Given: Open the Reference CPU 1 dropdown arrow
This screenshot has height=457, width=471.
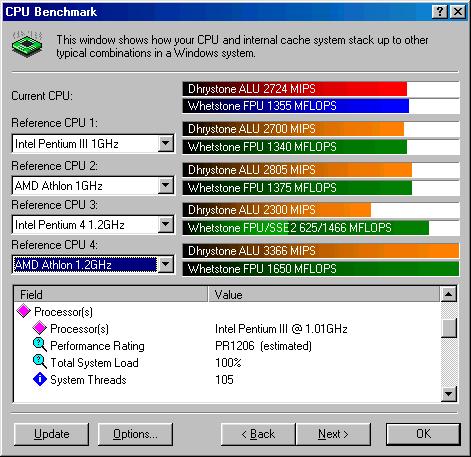Looking at the screenshot, I should click(166, 144).
